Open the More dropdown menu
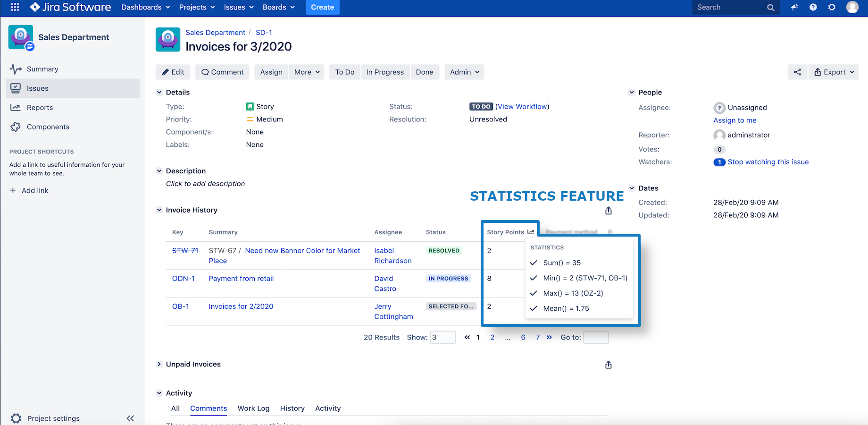The image size is (868, 425). (x=307, y=72)
